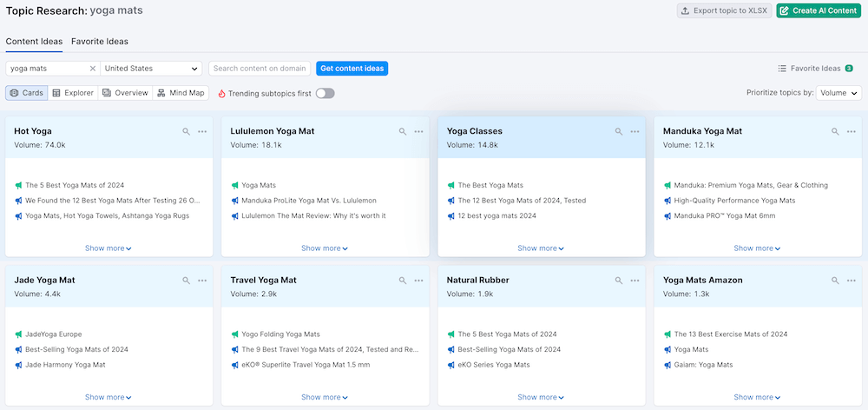The height and width of the screenshot is (410, 868).
Task: Select the Overview view tab
Action: point(125,93)
